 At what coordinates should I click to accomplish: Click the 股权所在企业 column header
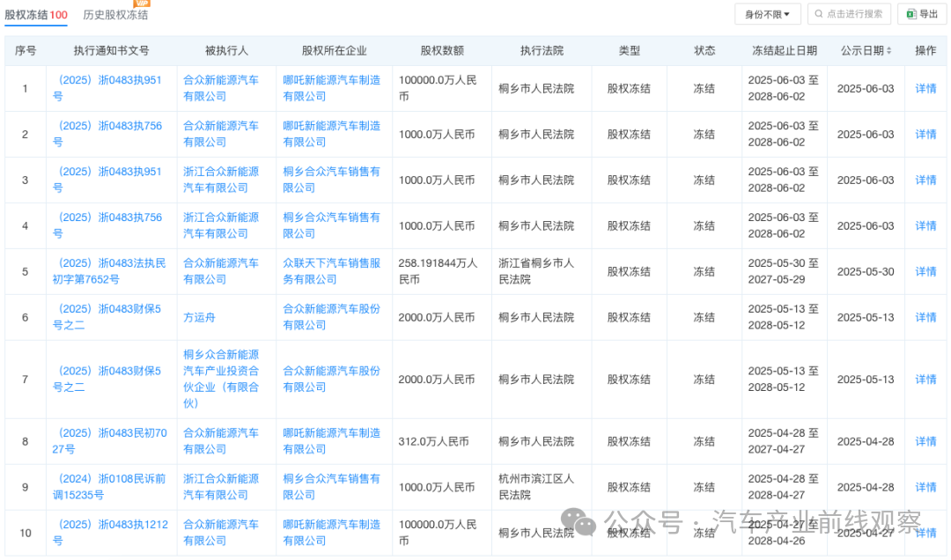click(335, 51)
